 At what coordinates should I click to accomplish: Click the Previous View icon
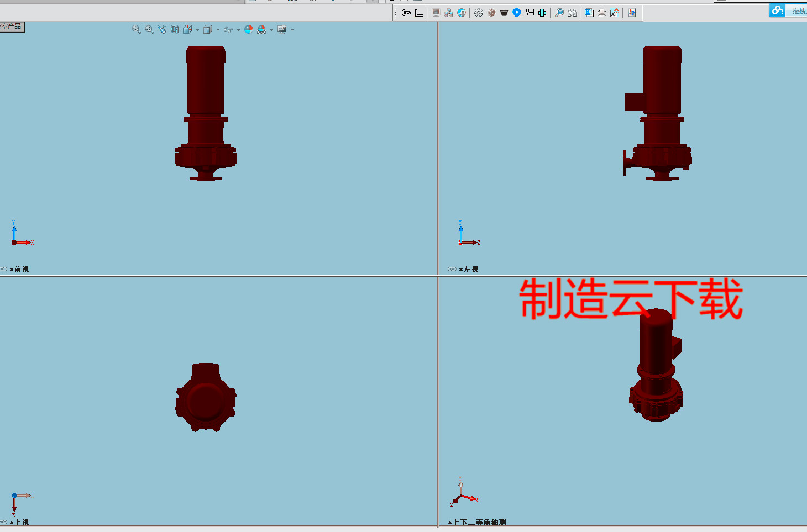pos(161,29)
